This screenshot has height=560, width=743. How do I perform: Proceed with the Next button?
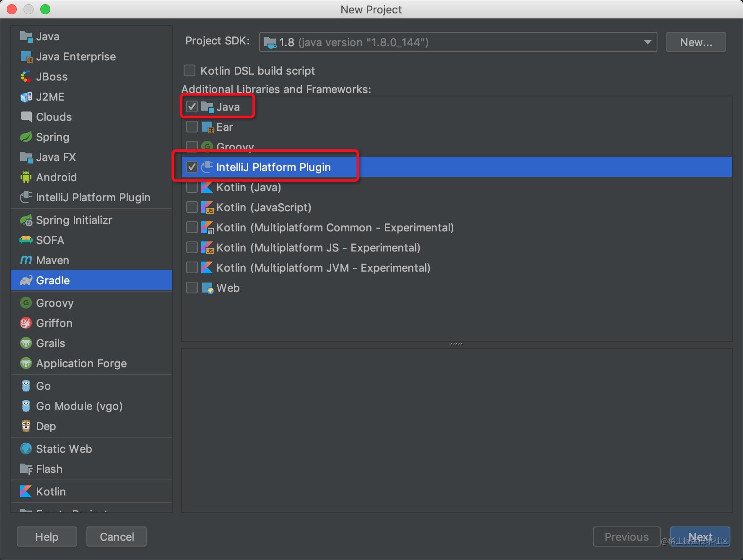[700, 537]
